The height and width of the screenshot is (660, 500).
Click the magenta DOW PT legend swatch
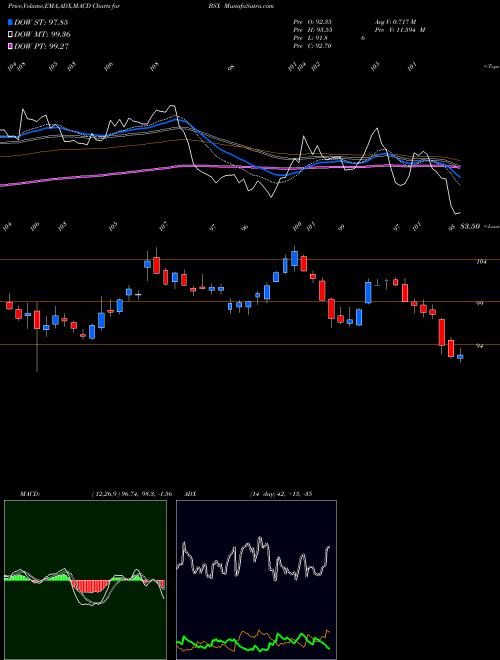11,46
